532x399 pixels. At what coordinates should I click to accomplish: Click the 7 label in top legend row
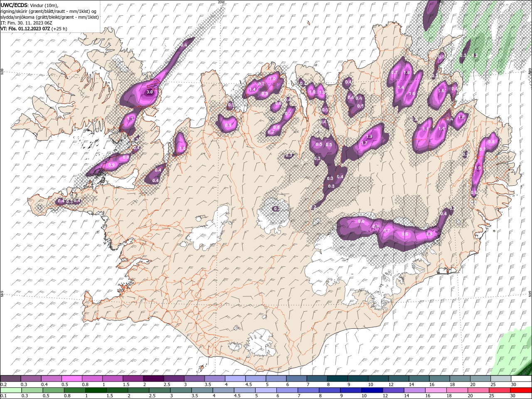[308, 384]
